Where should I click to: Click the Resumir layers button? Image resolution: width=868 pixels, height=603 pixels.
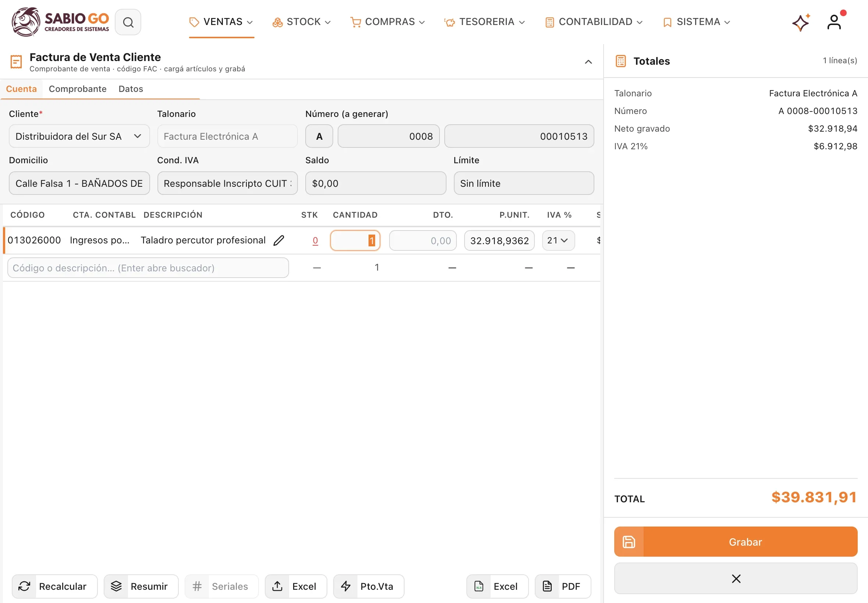point(141,586)
